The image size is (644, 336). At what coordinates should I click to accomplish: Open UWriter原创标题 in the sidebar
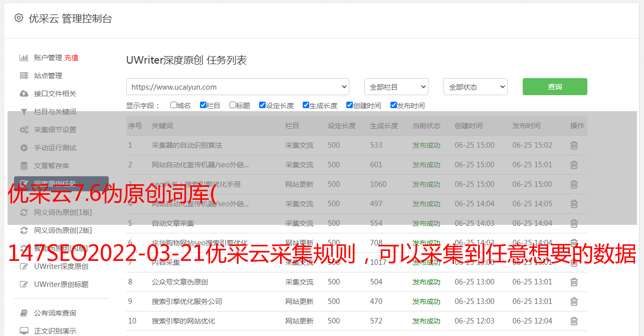[61, 284]
